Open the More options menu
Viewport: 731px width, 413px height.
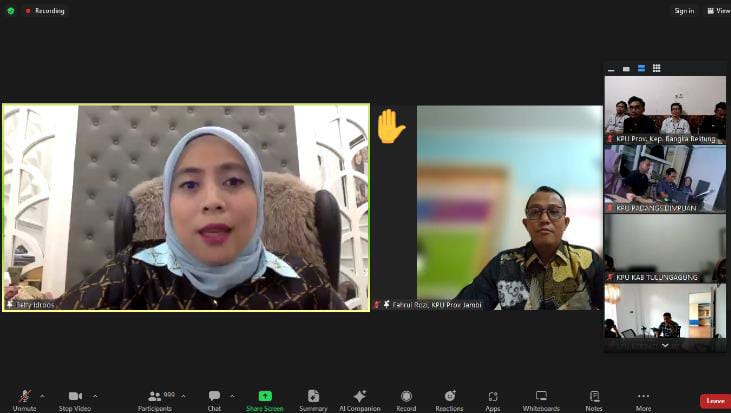pyautogui.click(x=643, y=398)
